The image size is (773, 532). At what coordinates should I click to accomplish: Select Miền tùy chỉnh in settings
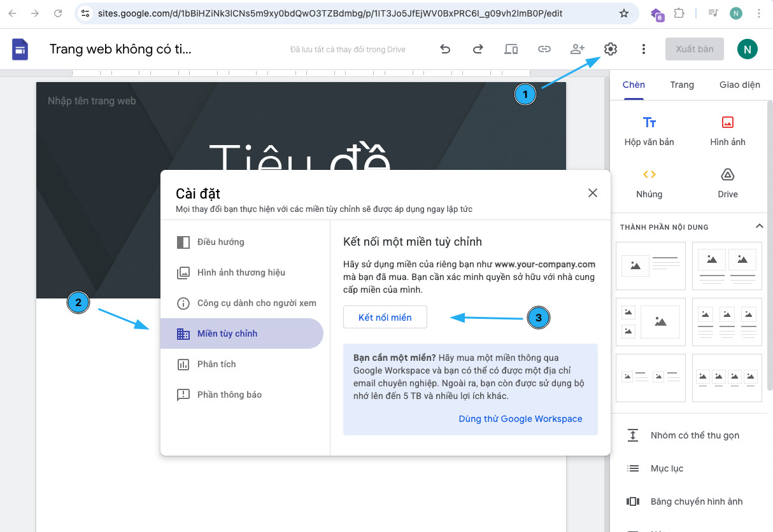coord(227,333)
